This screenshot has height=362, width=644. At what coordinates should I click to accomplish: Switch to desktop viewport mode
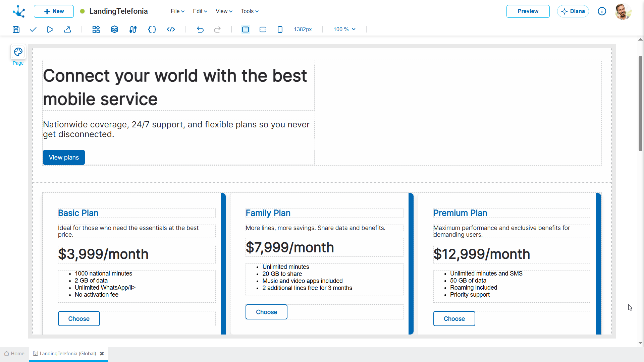click(246, 29)
